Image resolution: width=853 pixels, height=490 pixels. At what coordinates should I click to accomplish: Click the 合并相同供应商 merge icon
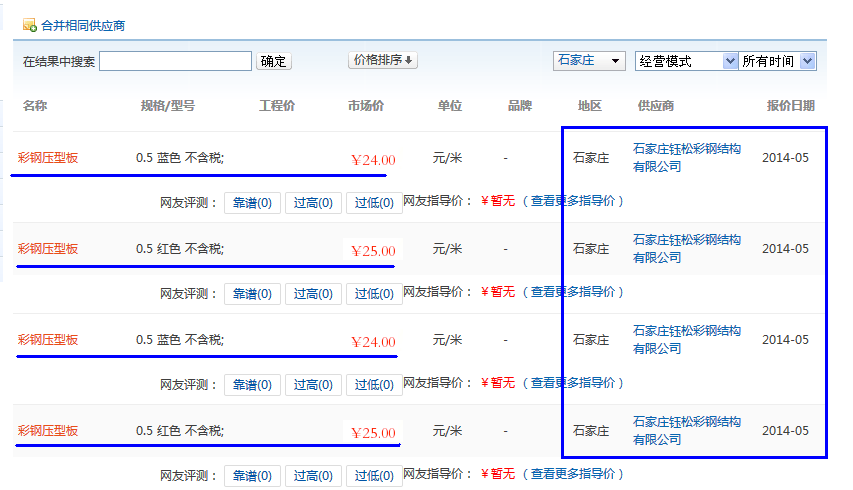pyautogui.click(x=29, y=26)
